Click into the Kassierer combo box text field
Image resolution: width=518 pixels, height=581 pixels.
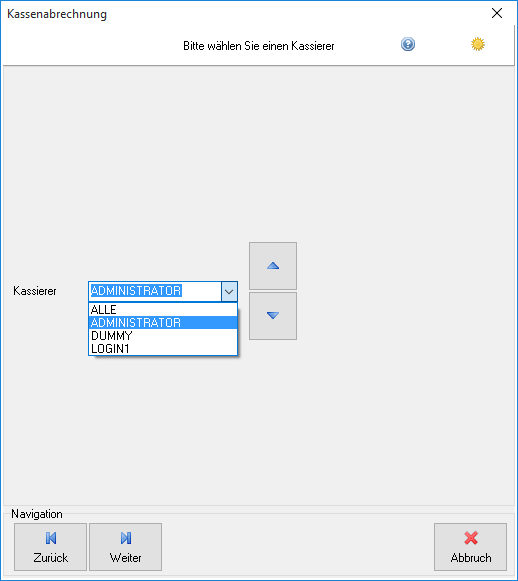coord(155,291)
